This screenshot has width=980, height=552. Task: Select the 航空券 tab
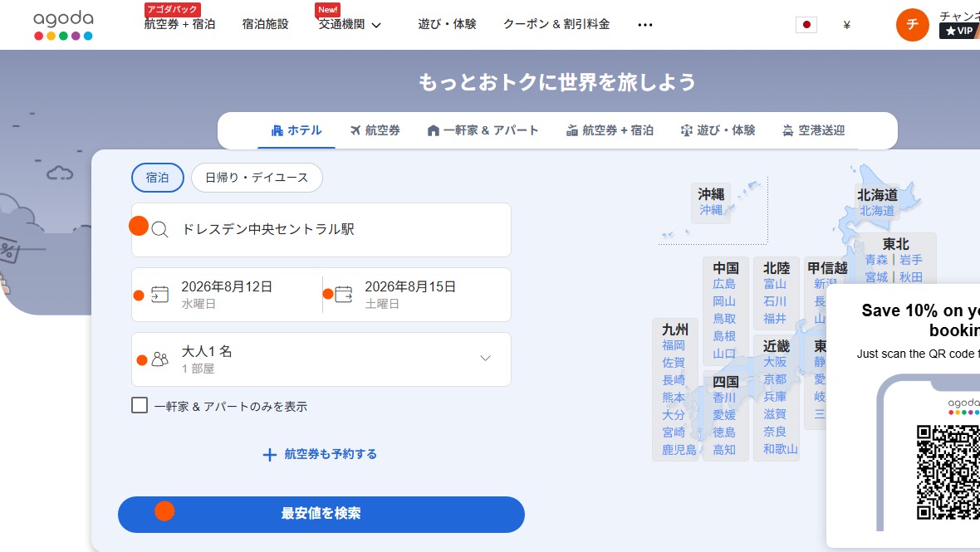tap(375, 130)
